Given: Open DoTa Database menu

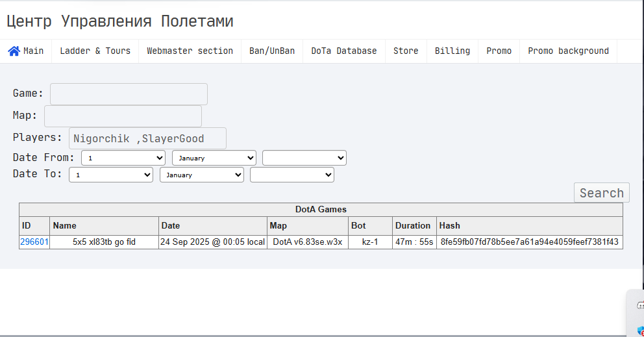Looking at the screenshot, I should pos(344,51).
